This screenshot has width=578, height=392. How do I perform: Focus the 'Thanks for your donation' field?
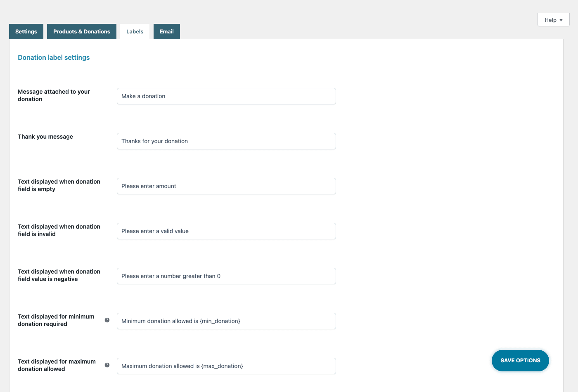click(226, 141)
